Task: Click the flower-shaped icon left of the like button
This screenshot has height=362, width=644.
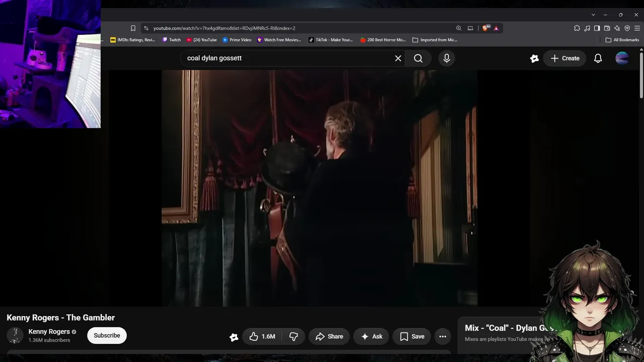Action: click(234, 337)
